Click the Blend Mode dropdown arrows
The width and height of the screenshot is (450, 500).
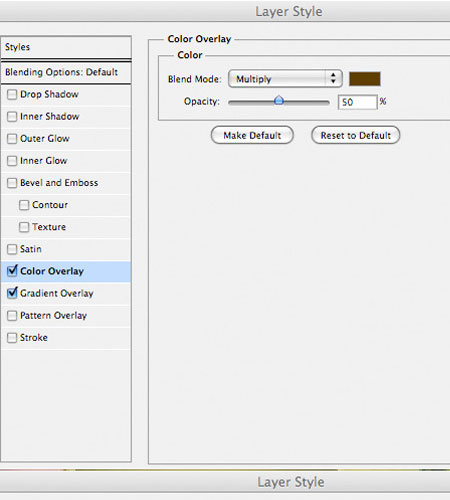[x=333, y=79]
